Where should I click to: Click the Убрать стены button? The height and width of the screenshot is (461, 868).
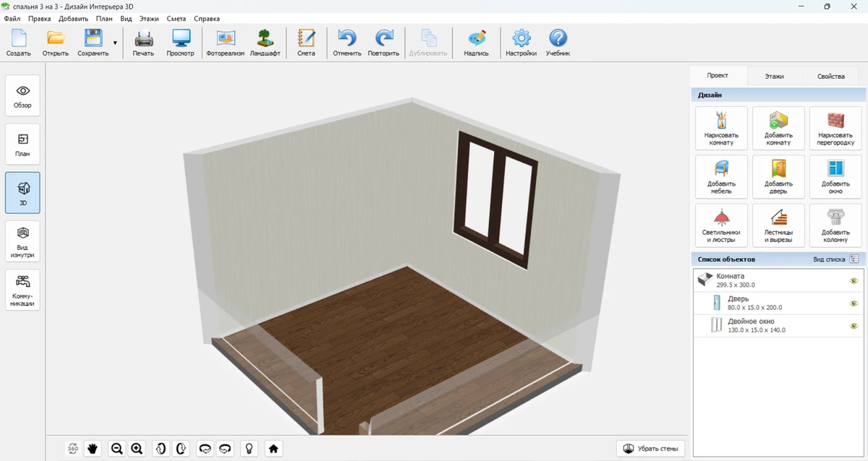tap(650, 449)
